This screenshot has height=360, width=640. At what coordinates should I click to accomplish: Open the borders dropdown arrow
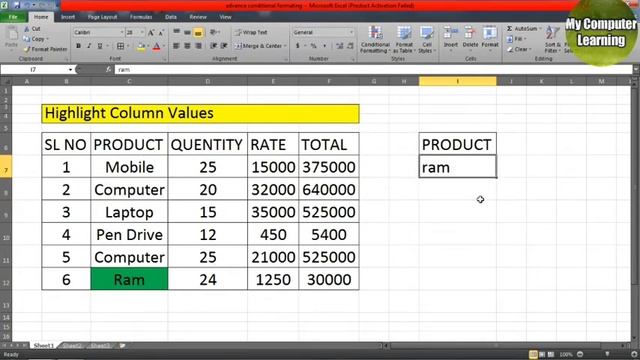(x=127, y=46)
